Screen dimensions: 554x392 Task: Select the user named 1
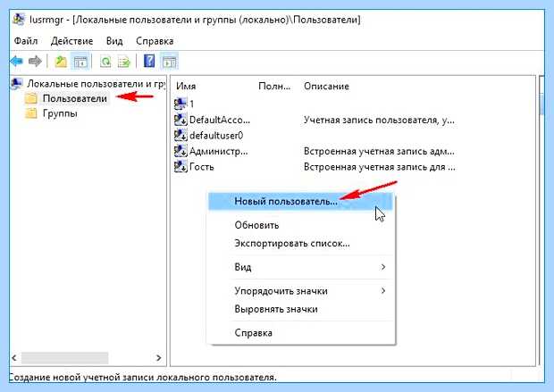pyautogui.click(x=191, y=104)
